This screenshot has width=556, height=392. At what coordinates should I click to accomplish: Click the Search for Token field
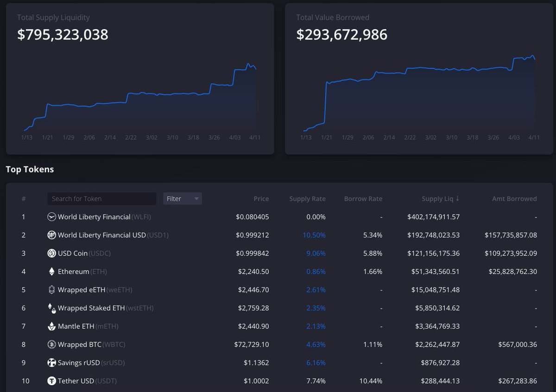[101, 199]
